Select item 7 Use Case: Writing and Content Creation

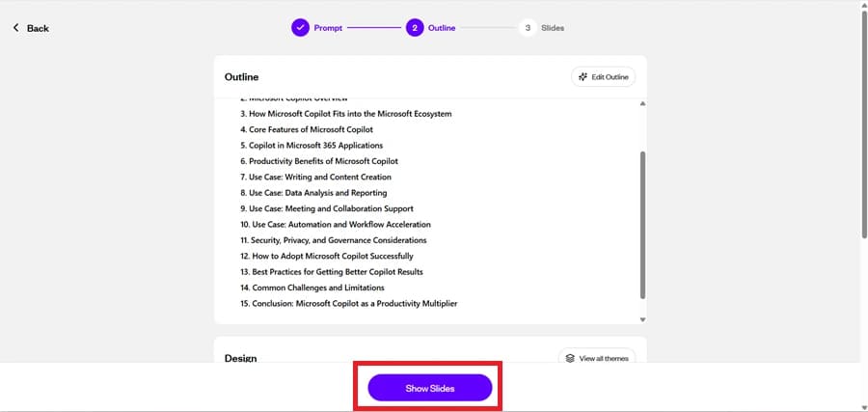315,178
